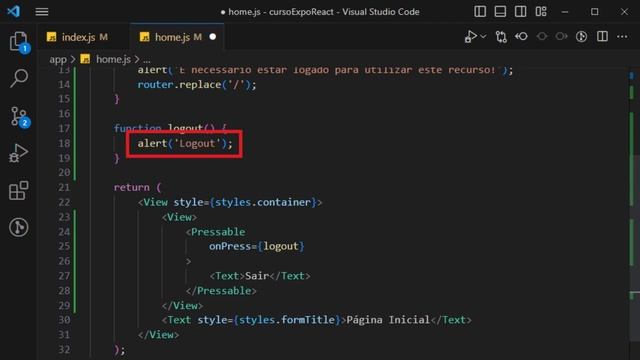Click the go back revision icon
Image resolution: width=640 pixels, height=360 pixels.
pos(521,37)
